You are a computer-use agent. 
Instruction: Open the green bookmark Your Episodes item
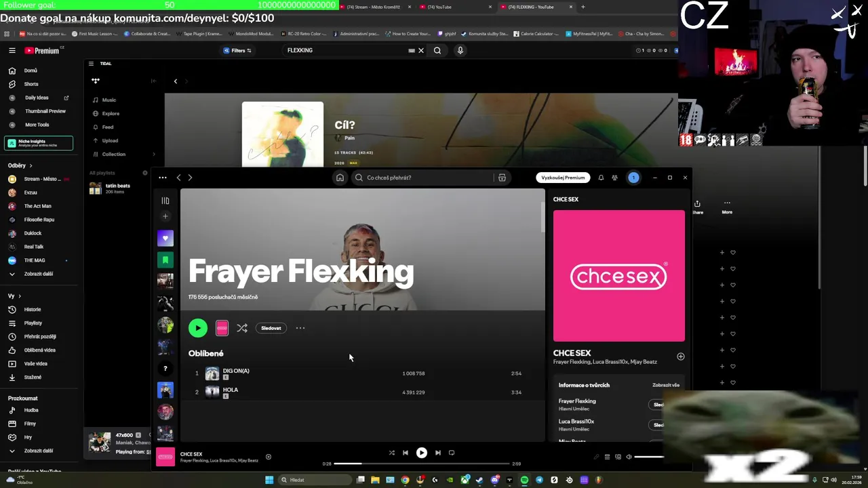(x=165, y=260)
